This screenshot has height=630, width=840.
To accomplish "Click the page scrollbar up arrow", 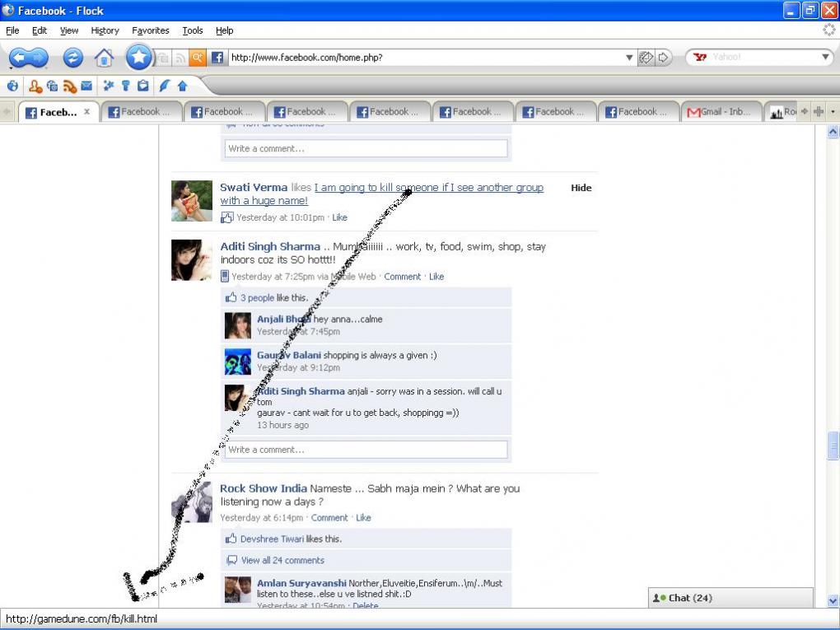I will tap(833, 131).
